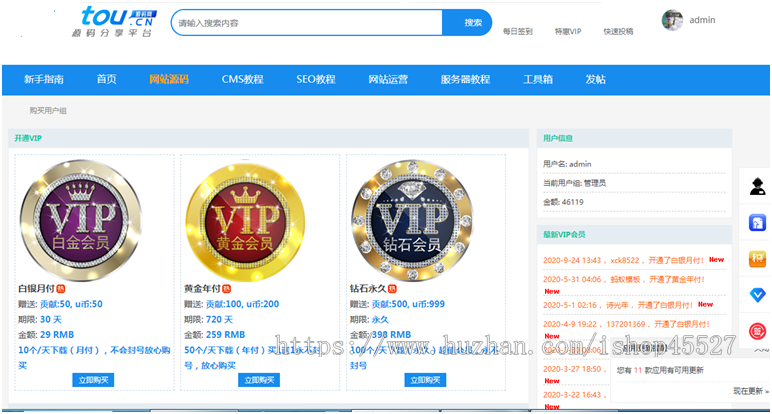Open the admin avatar picture
Viewport: 772px width, 414px height.
click(x=672, y=20)
